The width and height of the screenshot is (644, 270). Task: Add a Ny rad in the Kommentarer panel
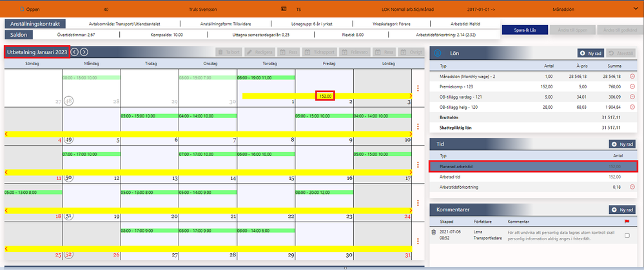point(623,209)
